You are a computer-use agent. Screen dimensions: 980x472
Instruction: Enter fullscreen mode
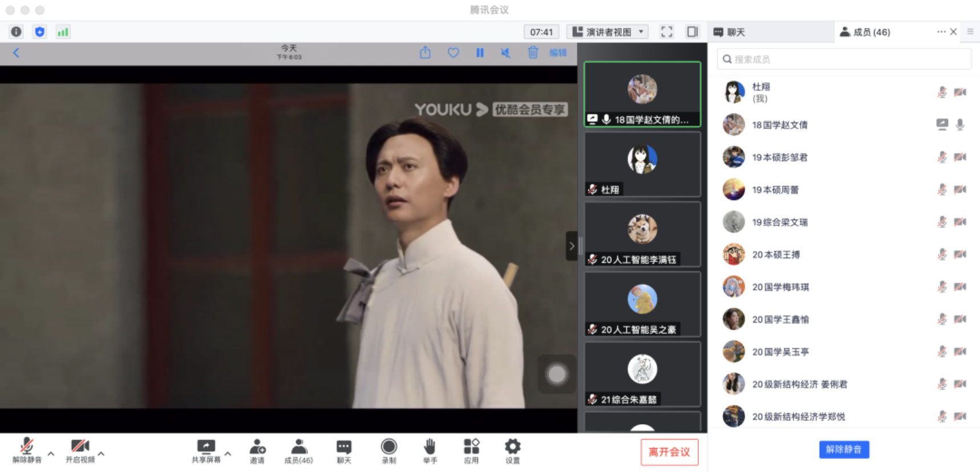(667, 32)
